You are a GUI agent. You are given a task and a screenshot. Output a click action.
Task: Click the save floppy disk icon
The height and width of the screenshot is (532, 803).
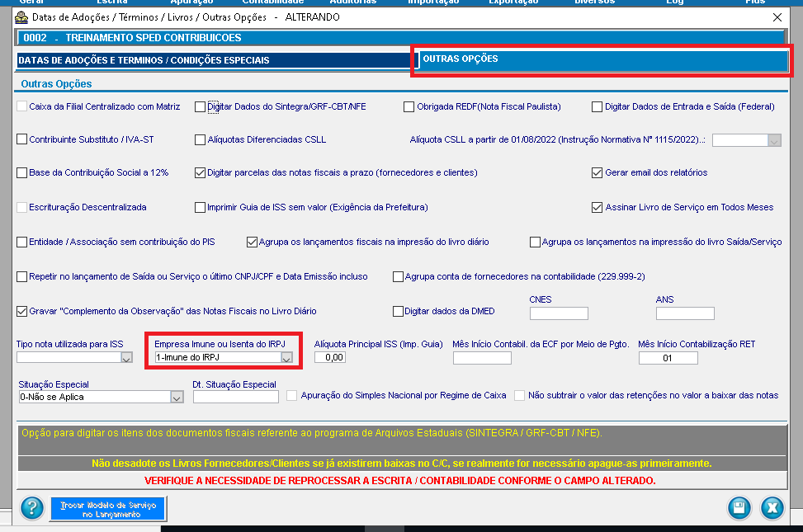739,508
